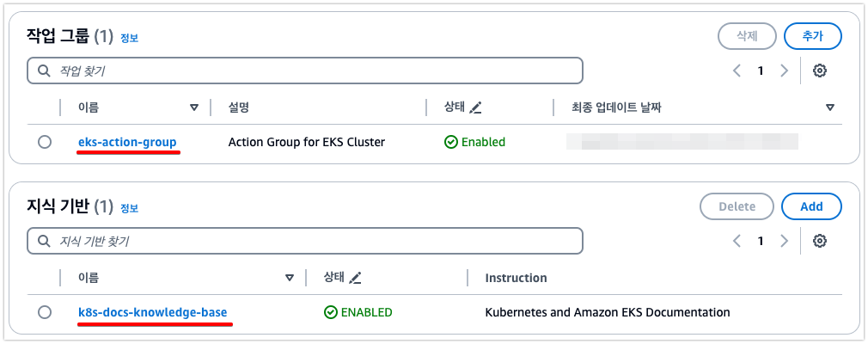Open the k8s-docs-knowledge-base link
868x344 pixels.
(153, 312)
